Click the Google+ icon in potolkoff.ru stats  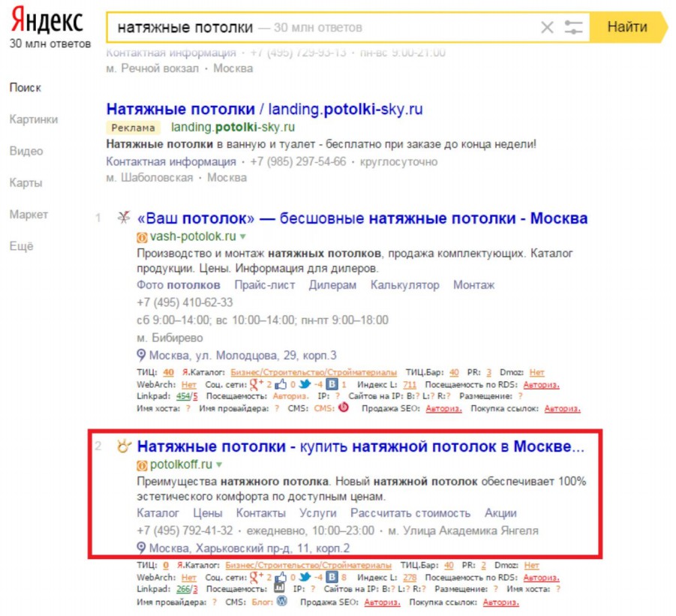pyautogui.click(x=257, y=577)
